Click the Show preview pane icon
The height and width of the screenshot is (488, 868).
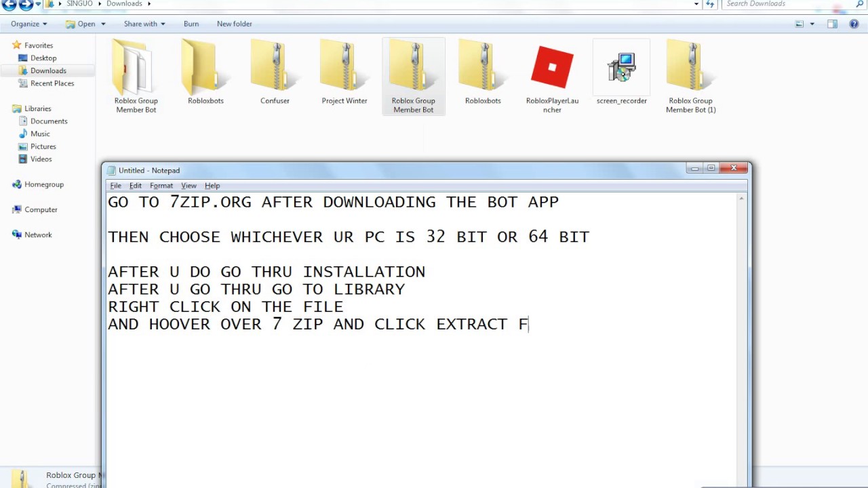pos(832,24)
